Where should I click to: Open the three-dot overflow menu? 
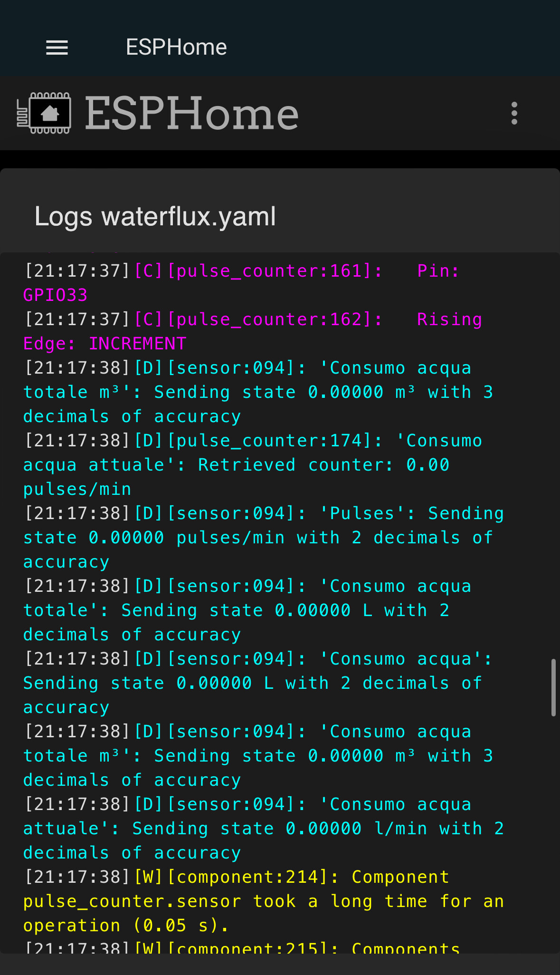coord(514,113)
